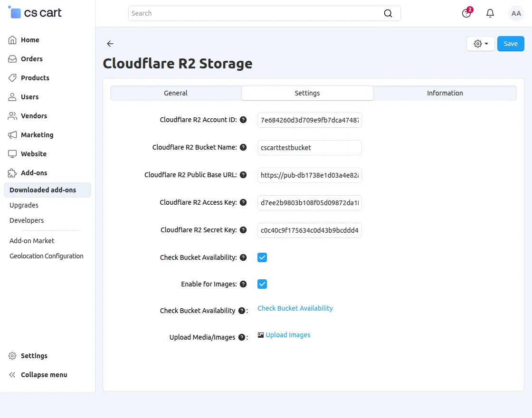Click the Users person icon
532x418 pixels.
[x=12, y=97]
